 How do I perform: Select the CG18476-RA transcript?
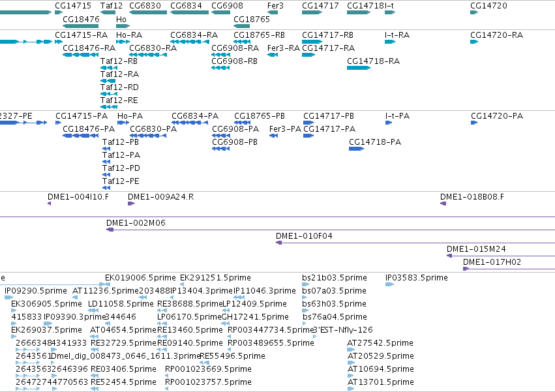pyautogui.click(x=80, y=55)
